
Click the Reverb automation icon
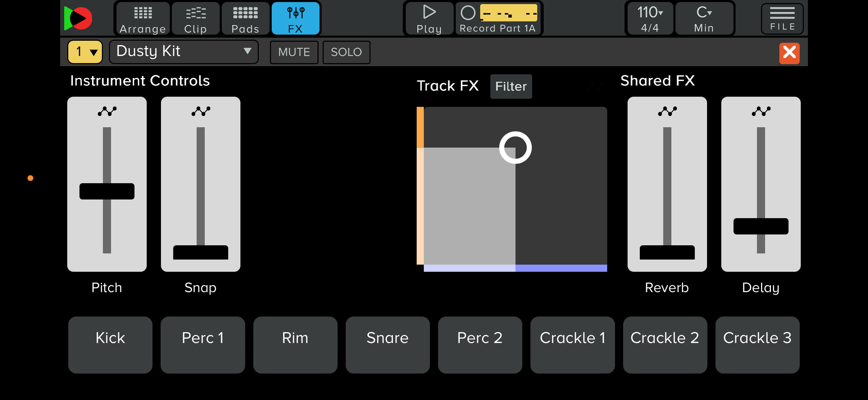click(667, 111)
